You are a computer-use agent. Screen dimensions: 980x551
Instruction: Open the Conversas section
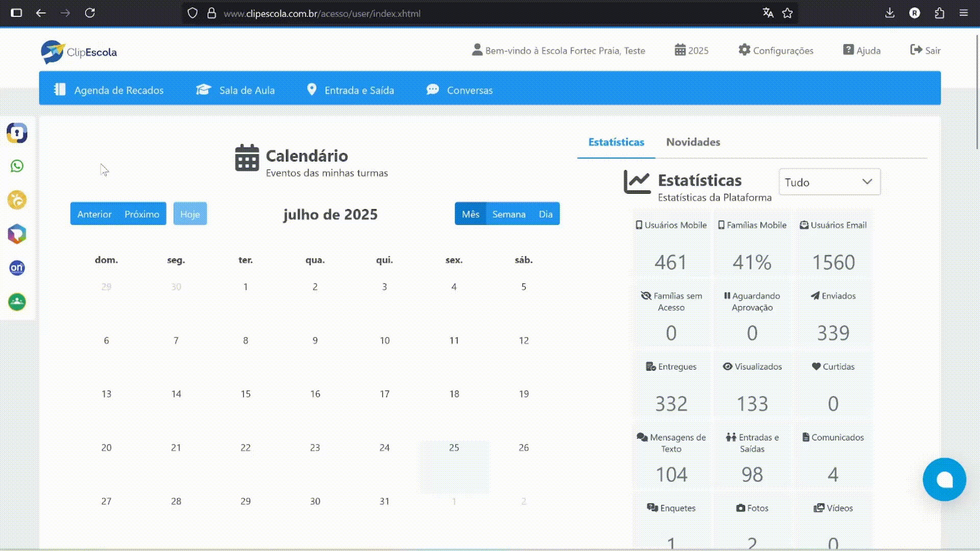pyautogui.click(x=470, y=90)
